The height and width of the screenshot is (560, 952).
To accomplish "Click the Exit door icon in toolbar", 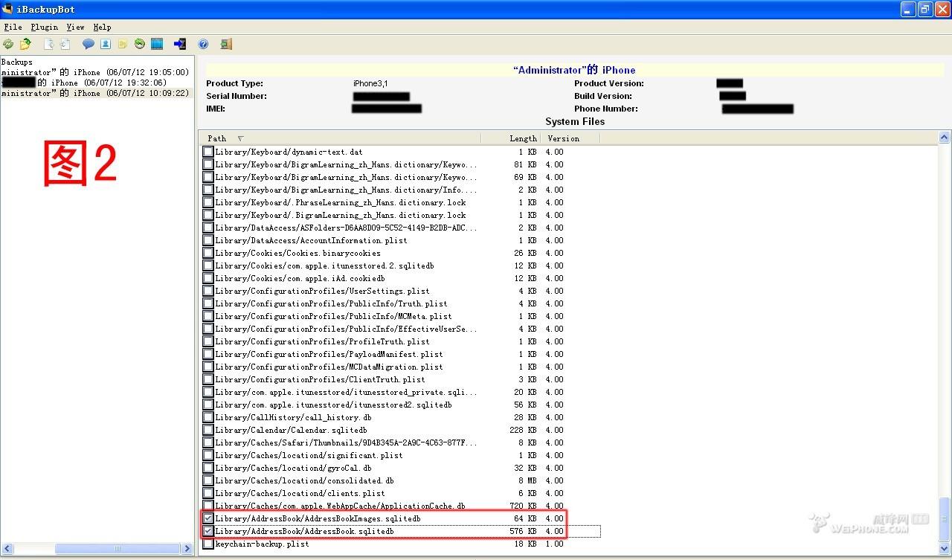I will pos(226,45).
